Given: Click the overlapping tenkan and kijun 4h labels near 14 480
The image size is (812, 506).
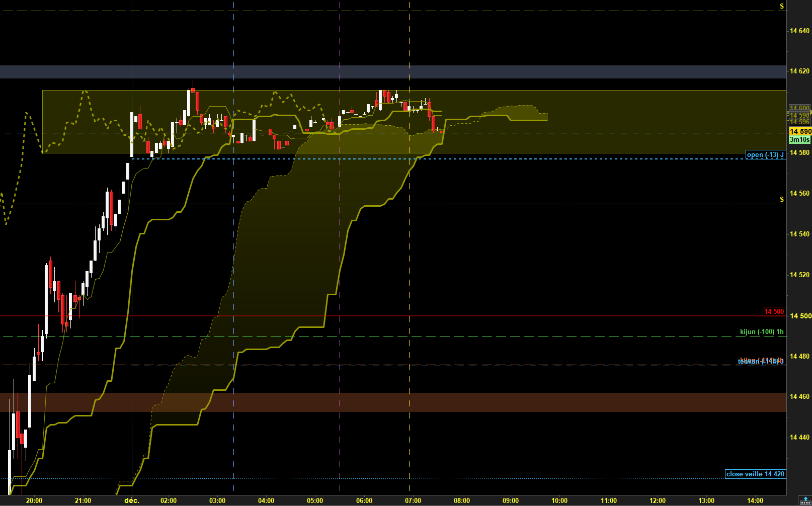Looking at the screenshot, I should (x=761, y=361).
